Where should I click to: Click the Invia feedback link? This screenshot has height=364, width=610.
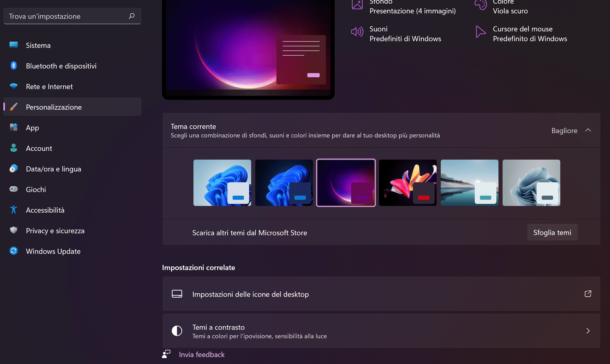pyautogui.click(x=202, y=354)
